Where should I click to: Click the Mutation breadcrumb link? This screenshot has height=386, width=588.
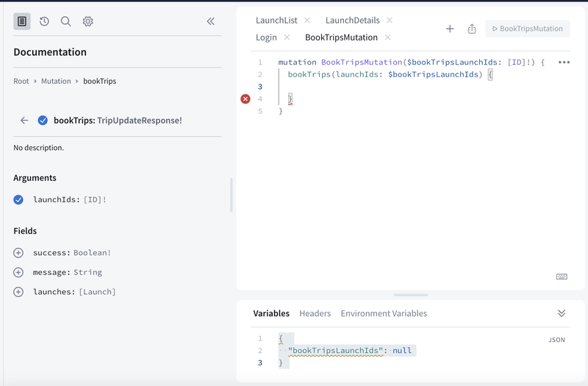(56, 81)
